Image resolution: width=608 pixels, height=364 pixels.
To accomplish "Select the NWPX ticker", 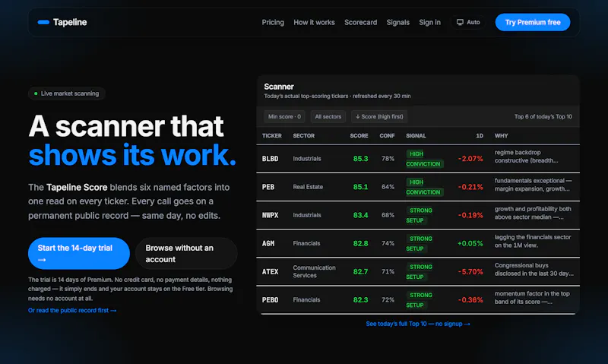I will point(271,215).
